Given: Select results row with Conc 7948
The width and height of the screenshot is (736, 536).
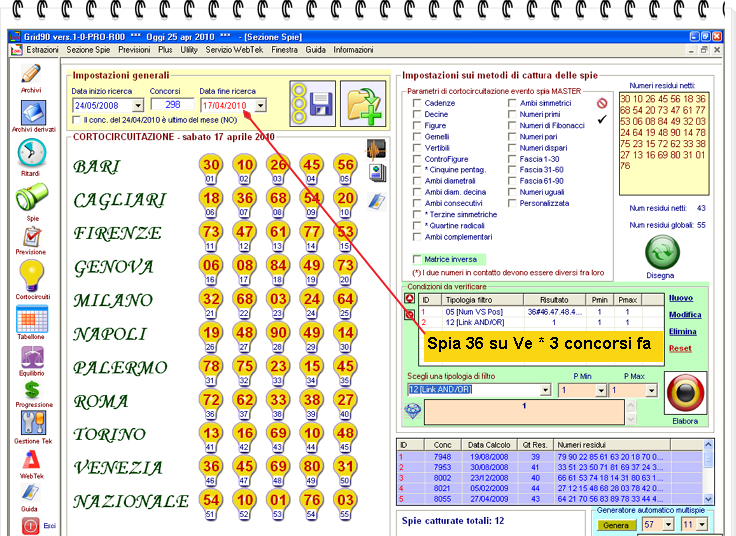Looking at the screenshot, I should (550, 457).
